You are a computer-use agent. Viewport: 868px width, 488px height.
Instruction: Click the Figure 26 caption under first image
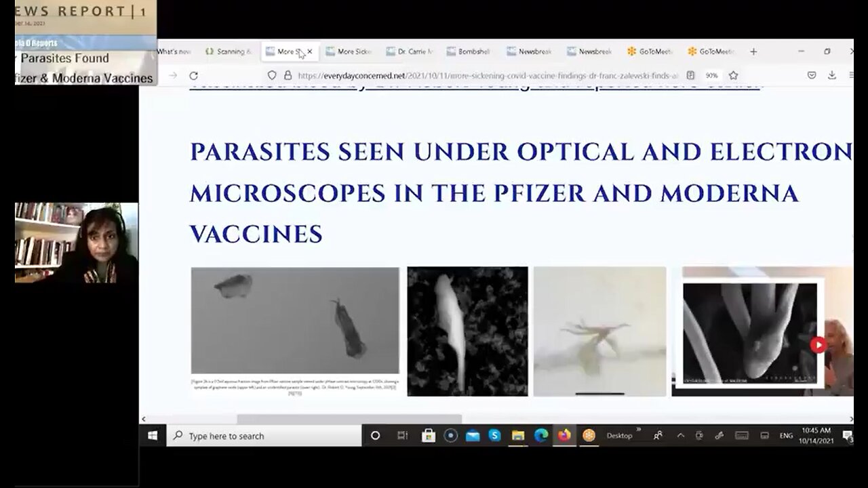pyautogui.click(x=295, y=387)
